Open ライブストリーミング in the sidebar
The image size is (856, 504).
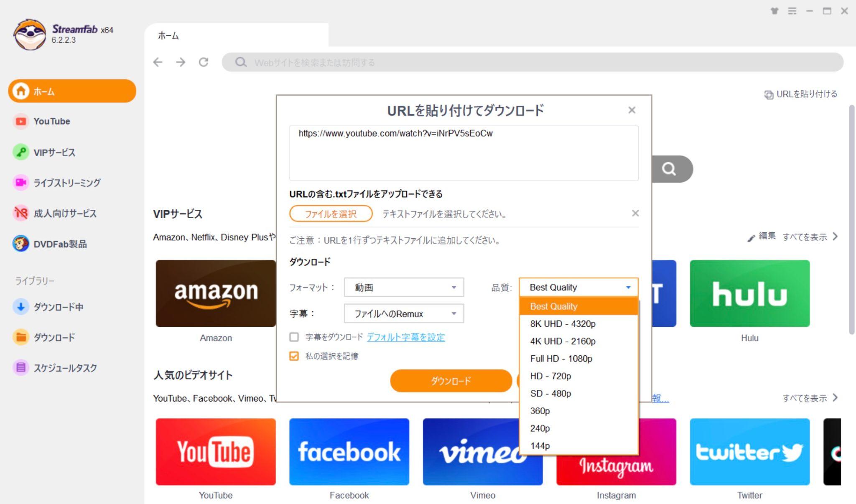(x=57, y=183)
